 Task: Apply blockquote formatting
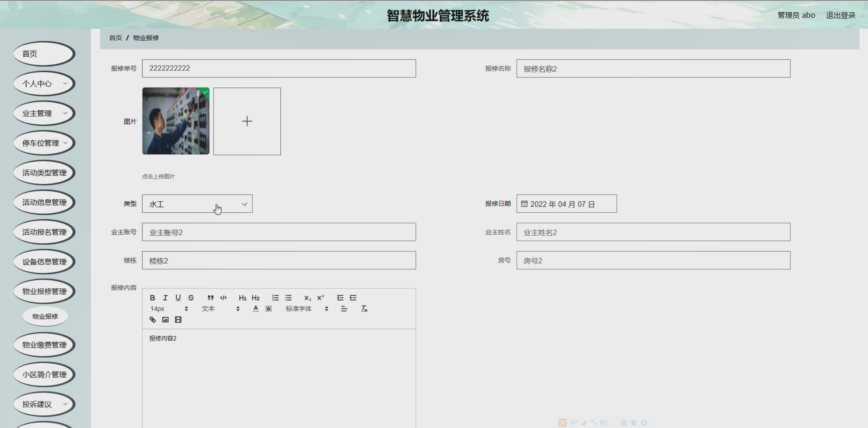pyautogui.click(x=210, y=298)
